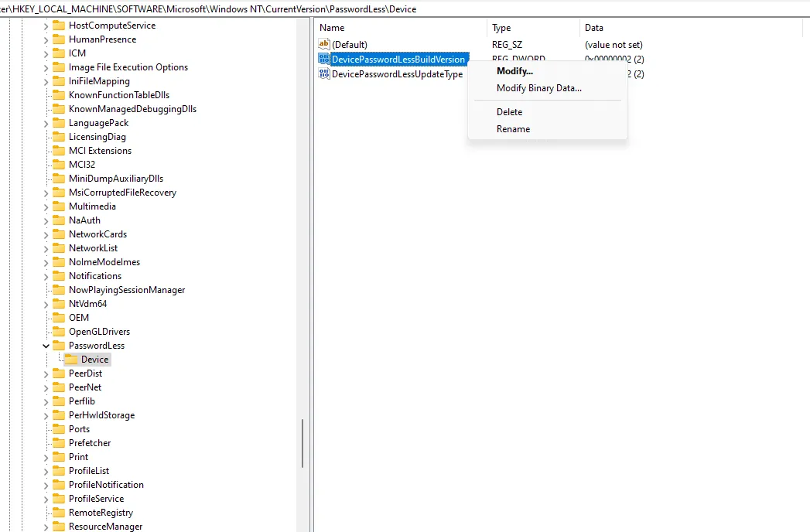The height and width of the screenshot is (532, 810).
Task: Select the NaAuth key
Action: click(x=85, y=220)
